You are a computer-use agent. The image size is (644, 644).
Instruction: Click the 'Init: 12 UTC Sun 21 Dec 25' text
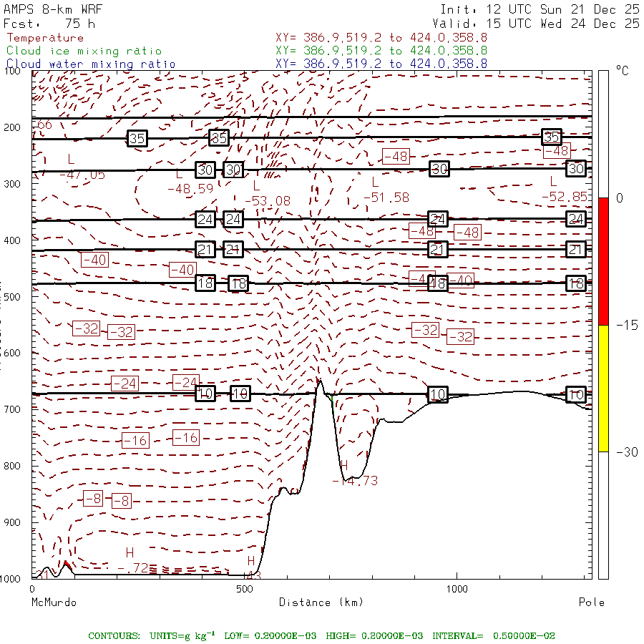pos(540,9)
